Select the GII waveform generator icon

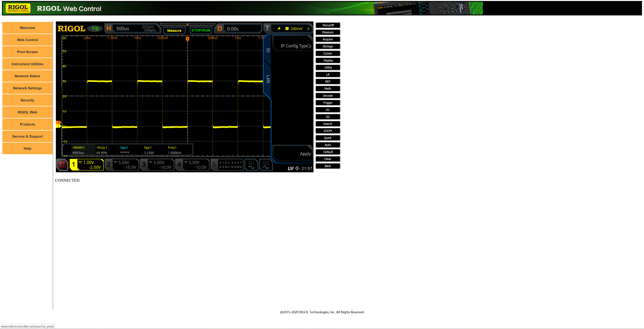tap(266, 165)
